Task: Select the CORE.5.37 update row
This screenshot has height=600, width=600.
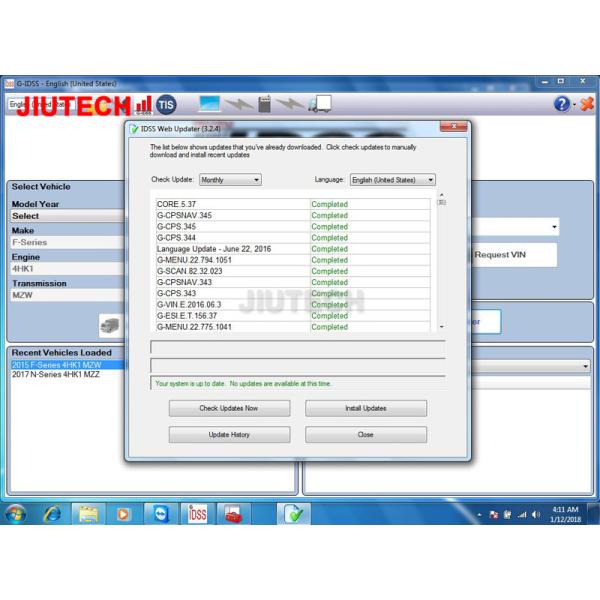Action: [293, 204]
